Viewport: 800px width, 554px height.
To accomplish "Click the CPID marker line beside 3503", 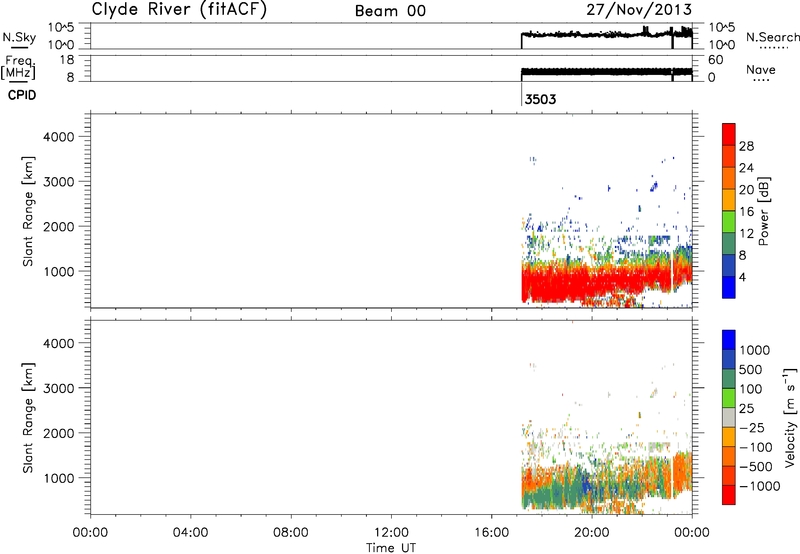I will point(521,94).
